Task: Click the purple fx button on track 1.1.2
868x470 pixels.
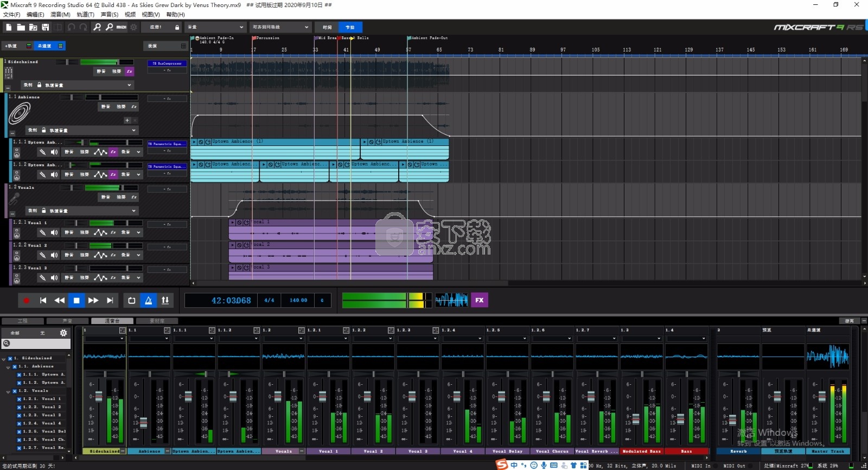Action: 113,175
